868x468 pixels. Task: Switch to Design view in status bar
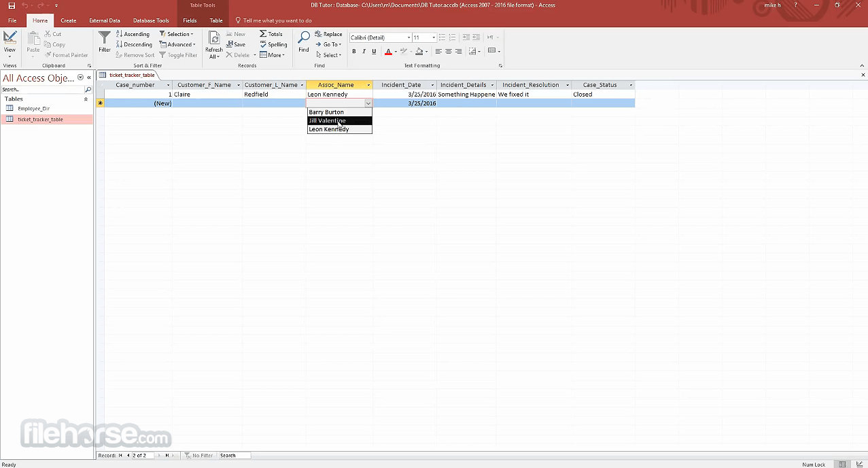pos(858,464)
